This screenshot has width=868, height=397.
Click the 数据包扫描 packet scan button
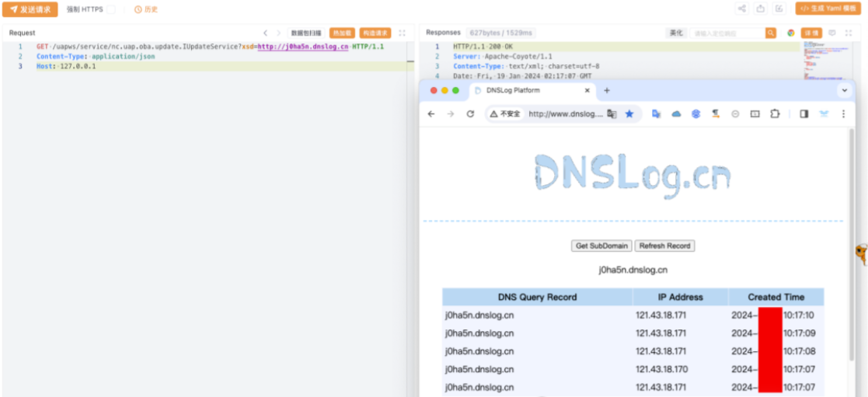tap(306, 33)
